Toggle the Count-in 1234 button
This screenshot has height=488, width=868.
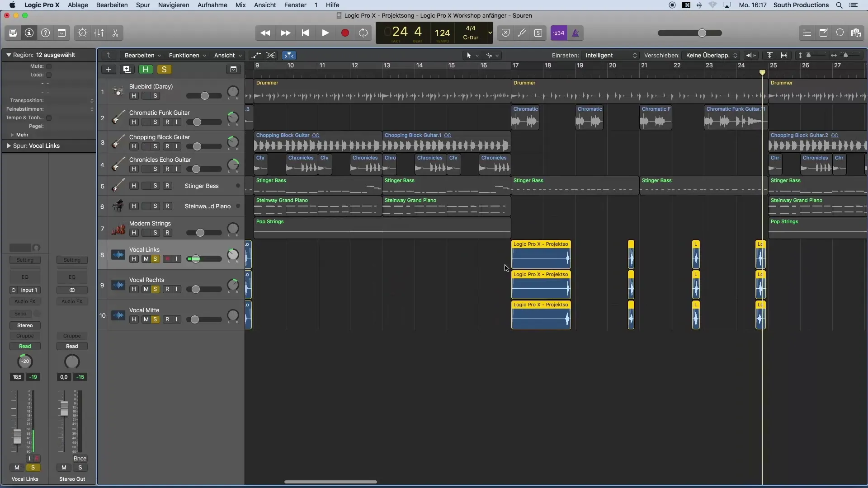point(559,33)
